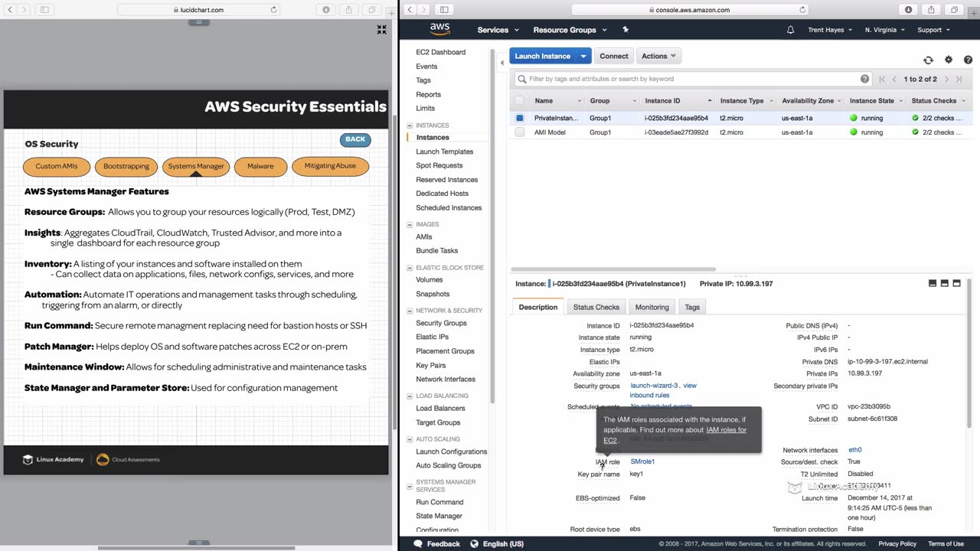Open the AWS notifications bell
The width and height of the screenshot is (980, 551).
tap(790, 30)
